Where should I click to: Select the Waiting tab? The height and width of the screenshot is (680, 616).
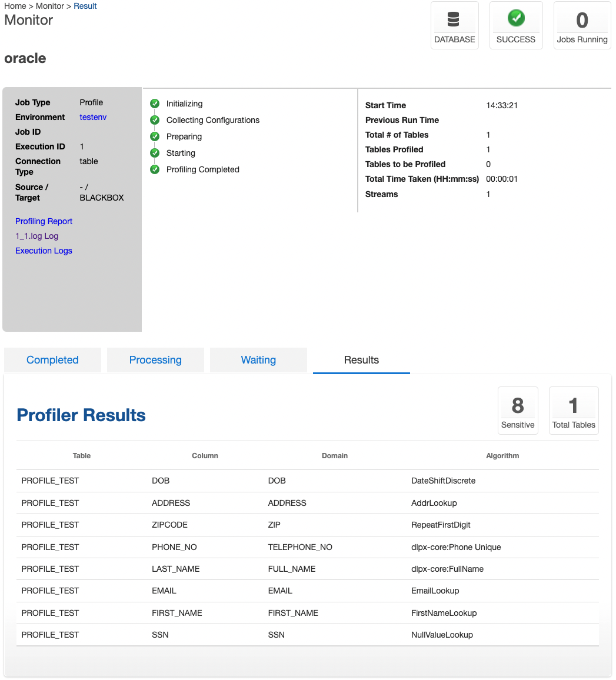coord(258,359)
